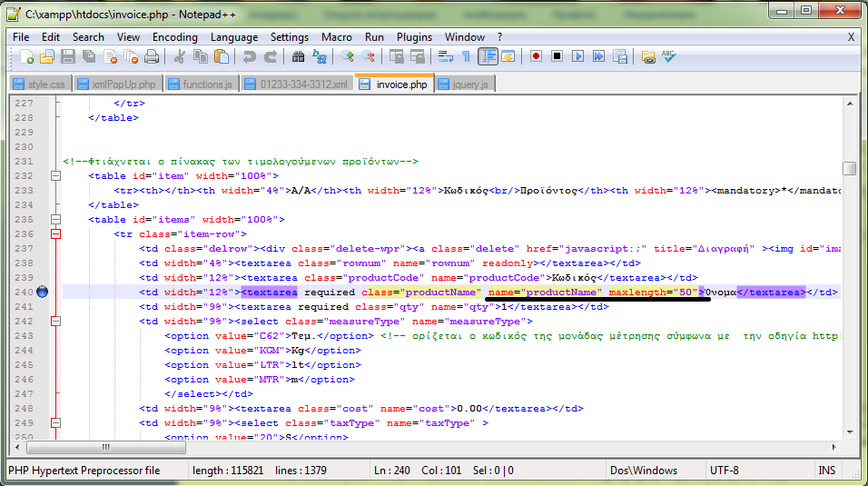Click the horizontal scrollbar right arrow
The height and width of the screenshot is (486, 868).
point(833,447)
